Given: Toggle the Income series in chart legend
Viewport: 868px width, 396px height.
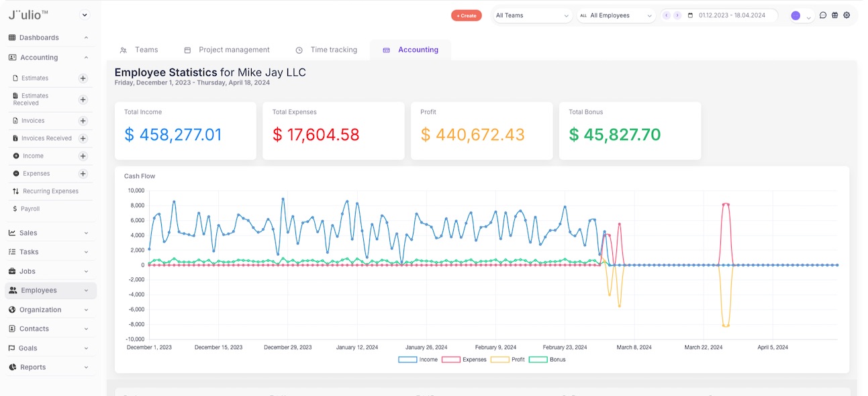Looking at the screenshot, I should coord(418,360).
